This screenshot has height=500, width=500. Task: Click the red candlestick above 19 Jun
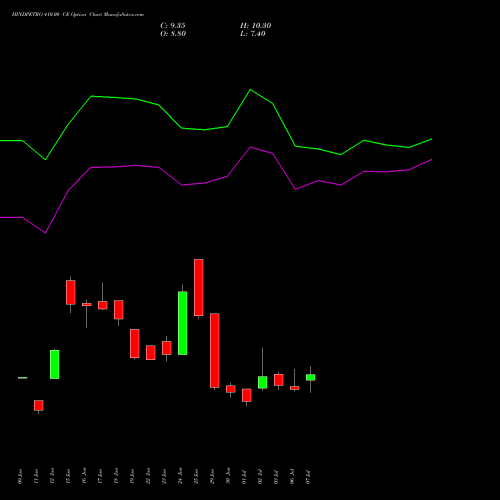coord(135,343)
